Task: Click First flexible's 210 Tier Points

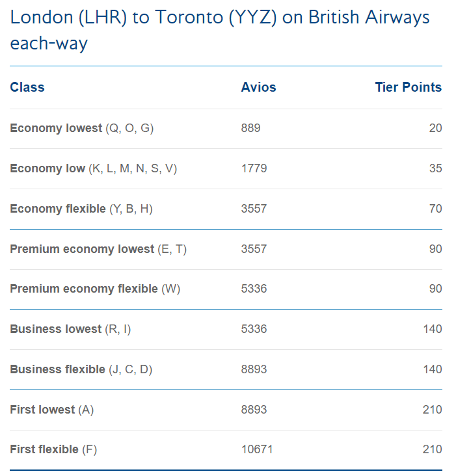Action: (432, 449)
